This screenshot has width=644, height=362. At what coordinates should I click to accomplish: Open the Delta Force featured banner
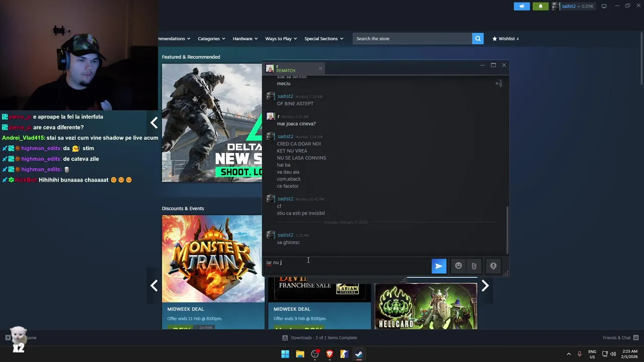[212, 123]
